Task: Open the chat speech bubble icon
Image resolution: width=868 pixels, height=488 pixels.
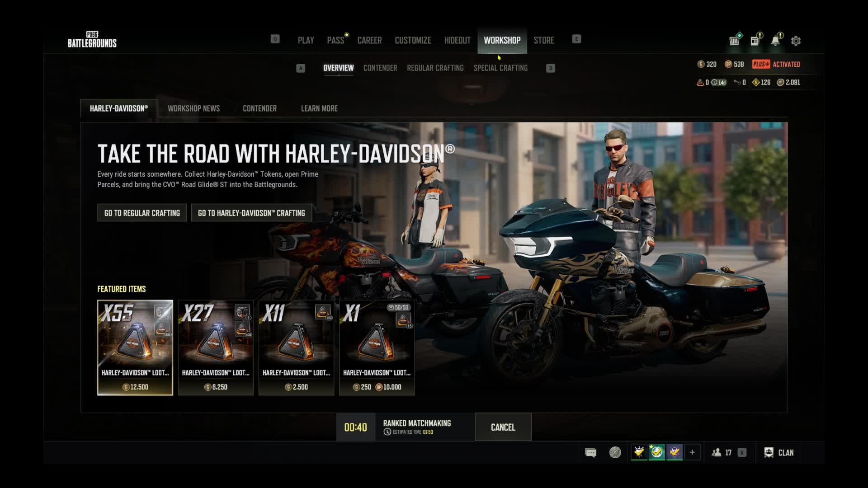Action: [x=590, y=453]
